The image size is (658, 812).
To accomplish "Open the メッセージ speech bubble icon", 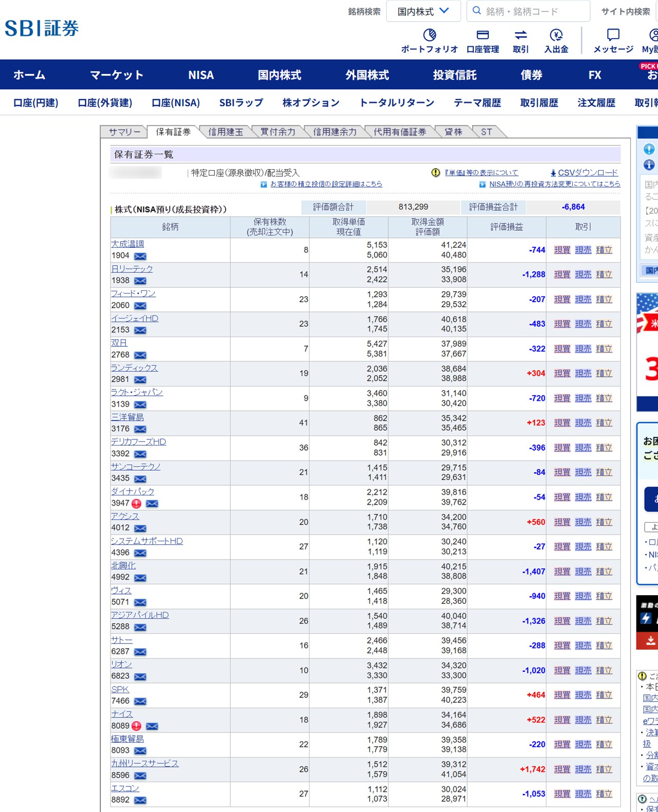I will pyautogui.click(x=613, y=35).
